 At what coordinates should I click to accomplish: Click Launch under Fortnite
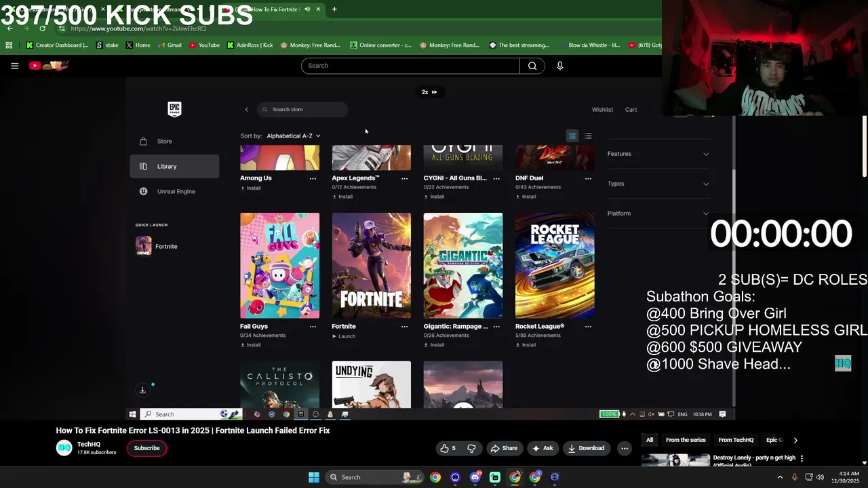click(x=344, y=336)
